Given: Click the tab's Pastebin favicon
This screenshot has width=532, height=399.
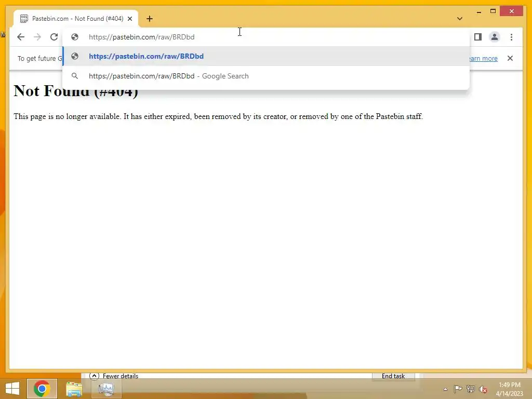Looking at the screenshot, I should coord(24,19).
